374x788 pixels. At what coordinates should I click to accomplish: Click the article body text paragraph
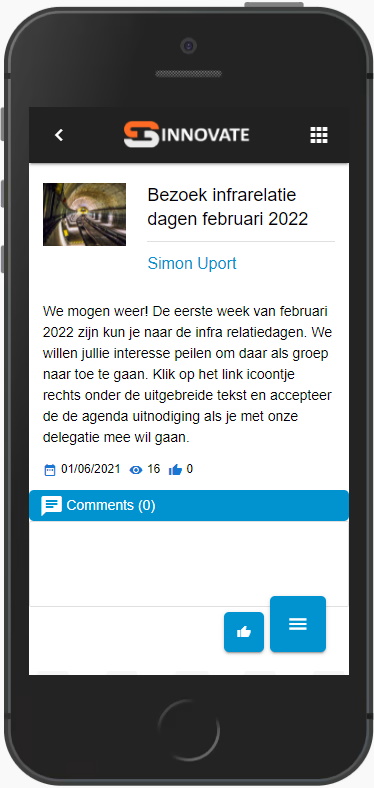188,374
